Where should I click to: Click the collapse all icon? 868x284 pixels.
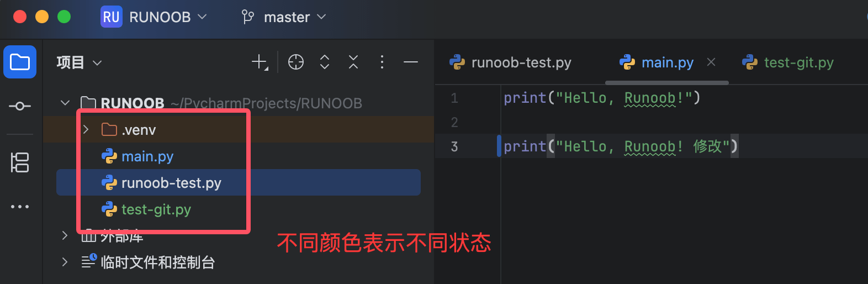click(x=353, y=62)
